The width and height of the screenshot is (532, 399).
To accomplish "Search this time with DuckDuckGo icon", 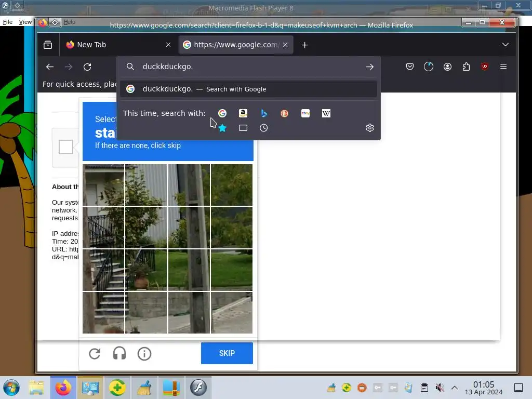I will click(x=284, y=113).
